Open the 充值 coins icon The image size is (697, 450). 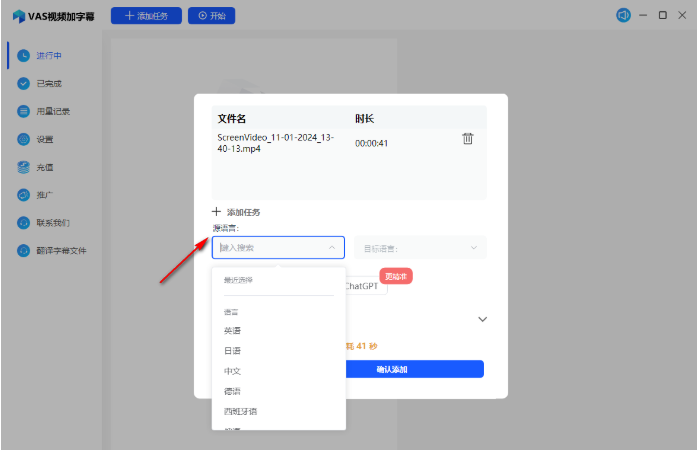point(23,167)
